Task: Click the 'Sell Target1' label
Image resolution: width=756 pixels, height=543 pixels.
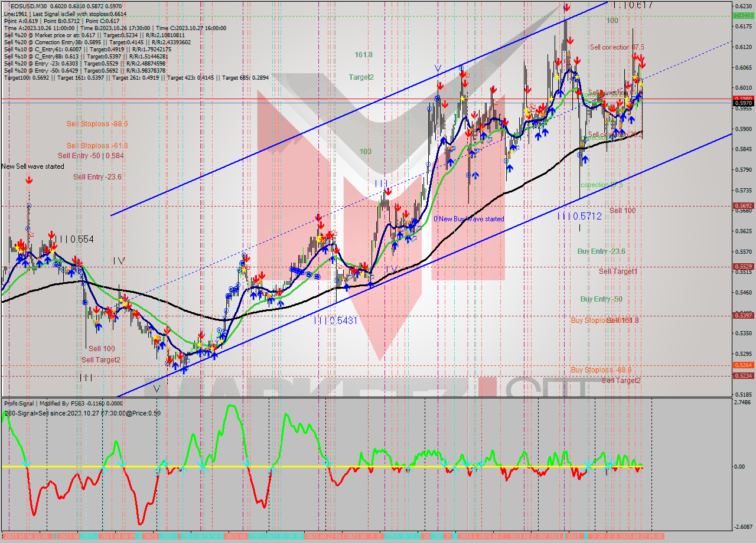Action: pos(618,271)
